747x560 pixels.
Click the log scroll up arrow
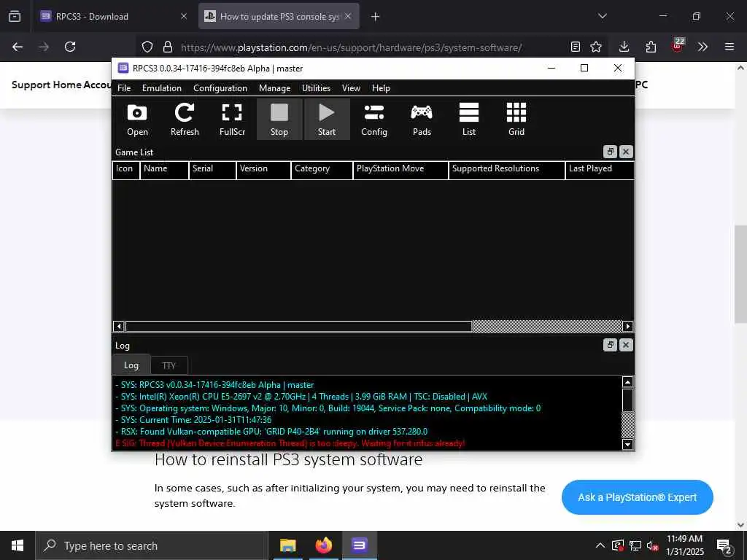pos(627,382)
